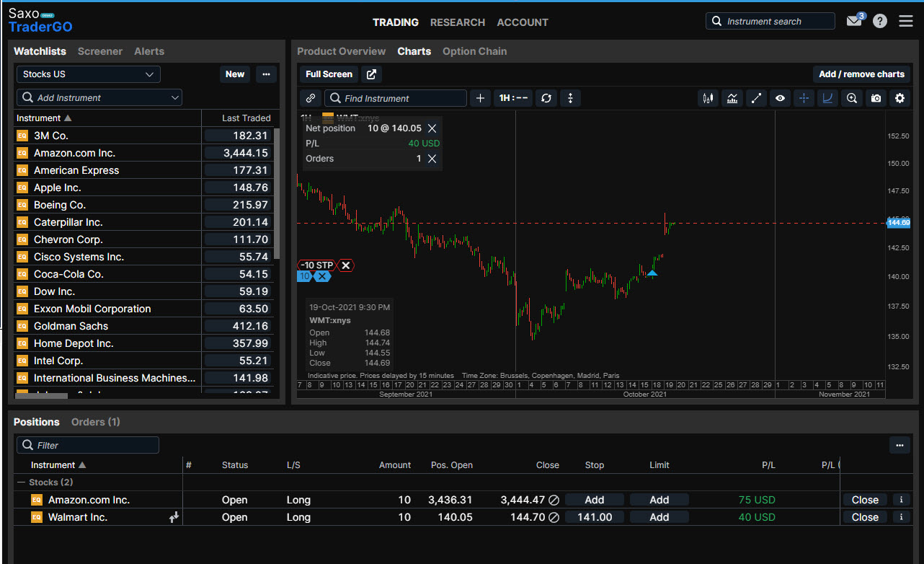
Task: Expand the Stocks US watchlist dropdown
Action: (x=88, y=74)
